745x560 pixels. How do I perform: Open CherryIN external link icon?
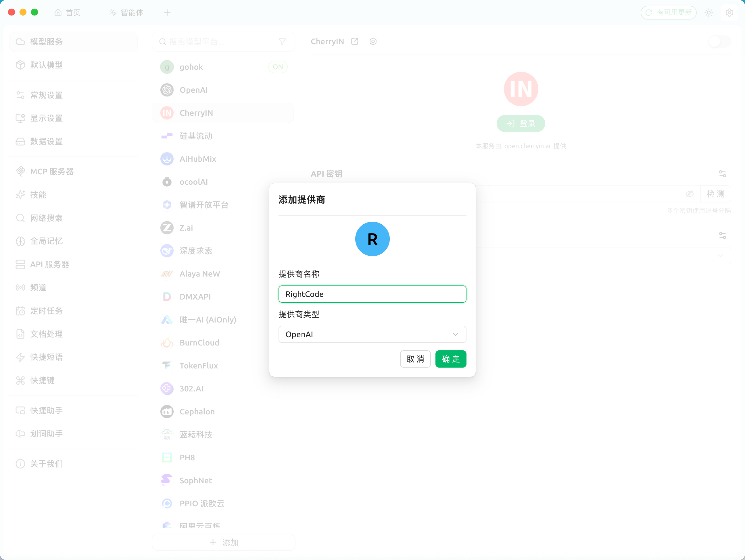tap(355, 41)
